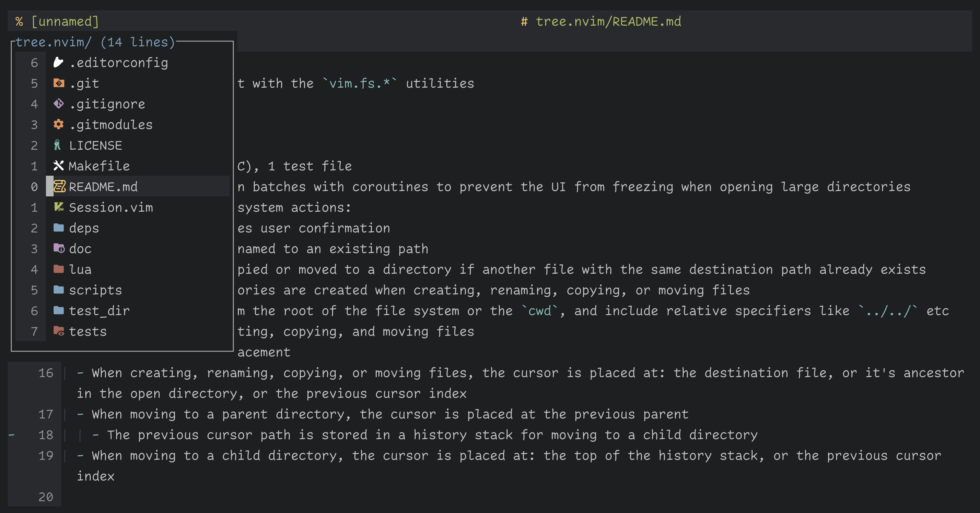
Task: Click the tests folder icon
Action: [59, 331]
